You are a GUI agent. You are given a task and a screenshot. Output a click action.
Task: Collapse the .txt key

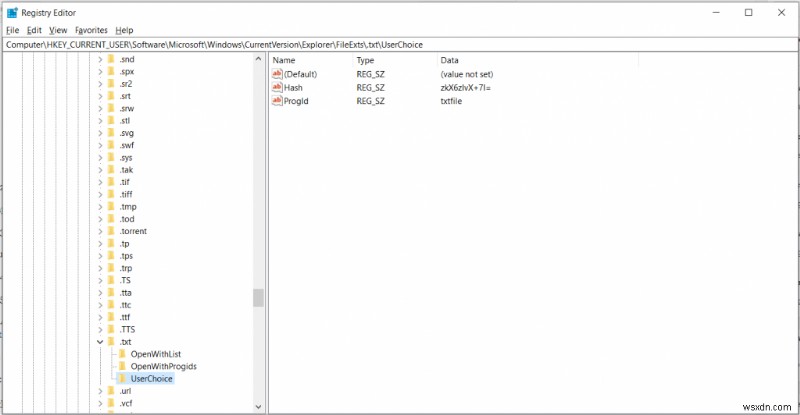101,342
